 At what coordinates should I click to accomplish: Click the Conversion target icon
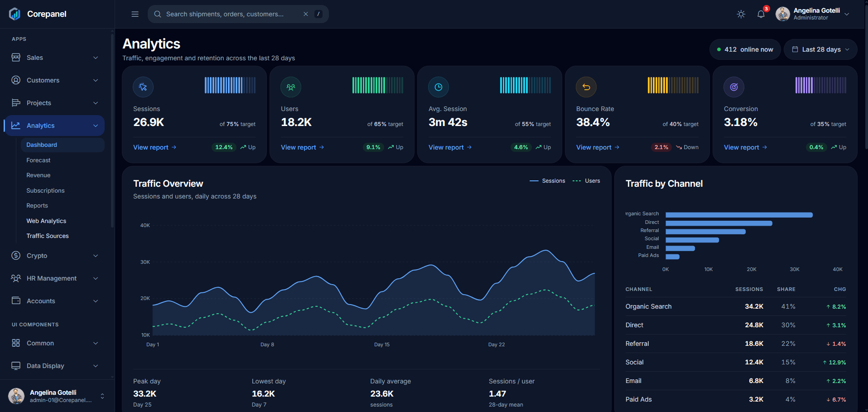(x=734, y=87)
